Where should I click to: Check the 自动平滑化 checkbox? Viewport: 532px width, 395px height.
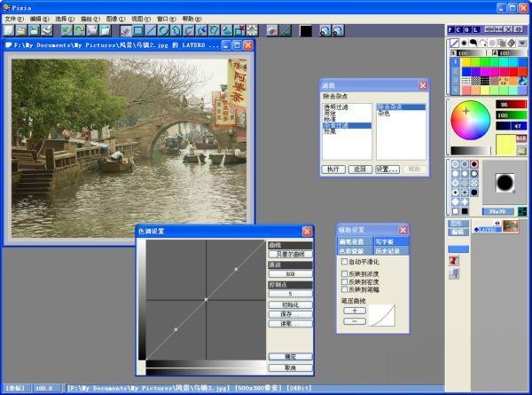344,262
